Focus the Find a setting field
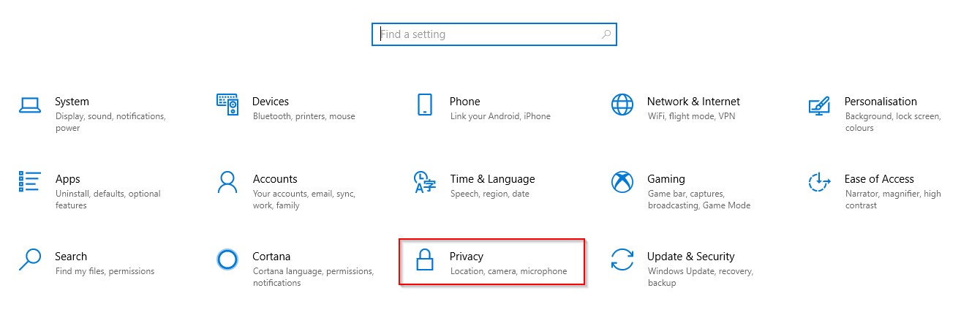 pyautogui.click(x=494, y=34)
